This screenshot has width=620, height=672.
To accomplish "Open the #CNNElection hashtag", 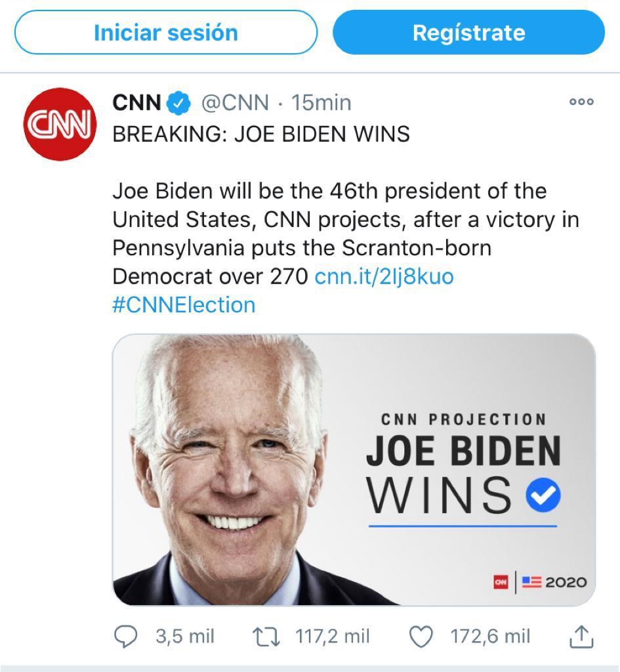I will [184, 305].
